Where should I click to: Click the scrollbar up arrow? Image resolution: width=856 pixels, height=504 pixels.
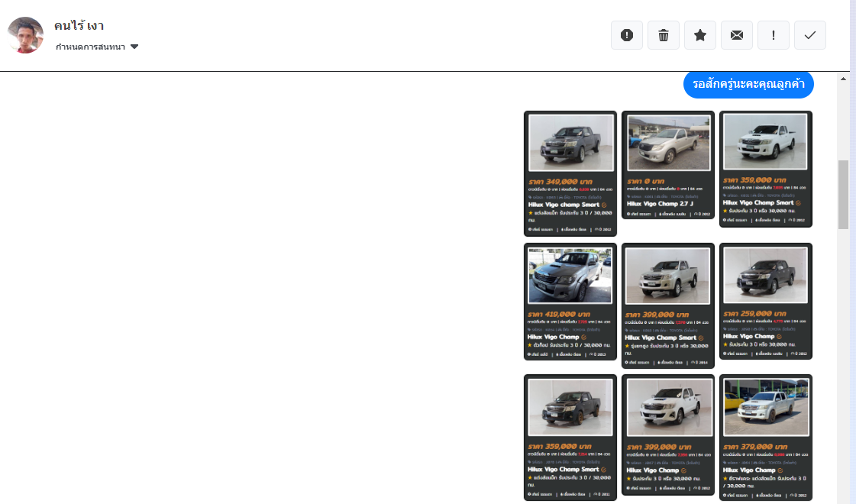(843, 79)
